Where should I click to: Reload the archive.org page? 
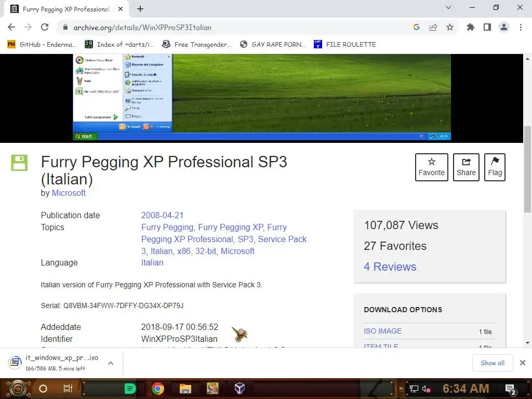(x=45, y=27)
